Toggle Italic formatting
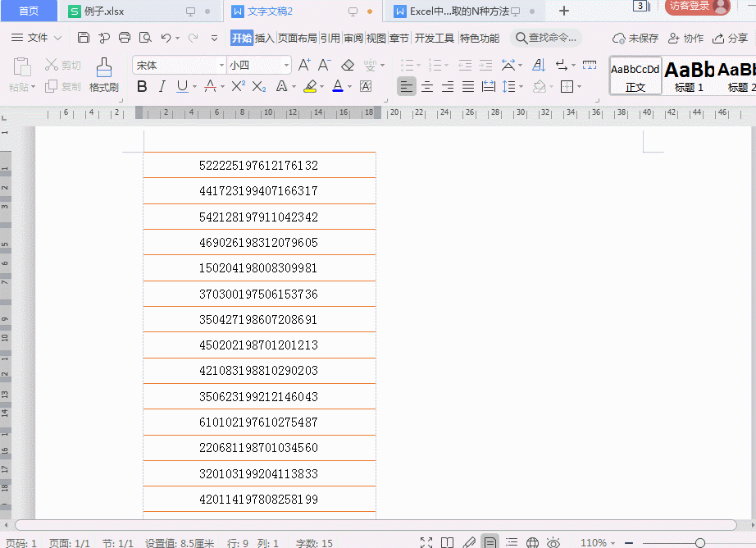Screen dimensions: 756x548 162,86
